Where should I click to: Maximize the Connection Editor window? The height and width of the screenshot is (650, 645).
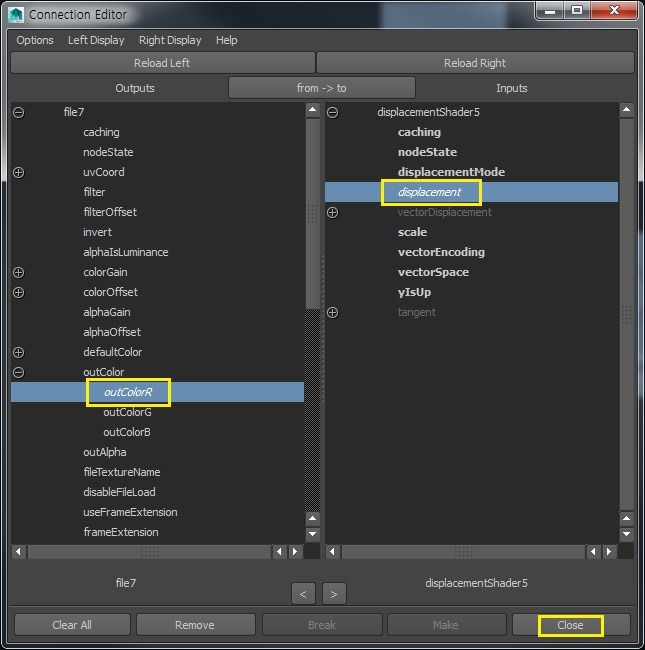[577, 11]
